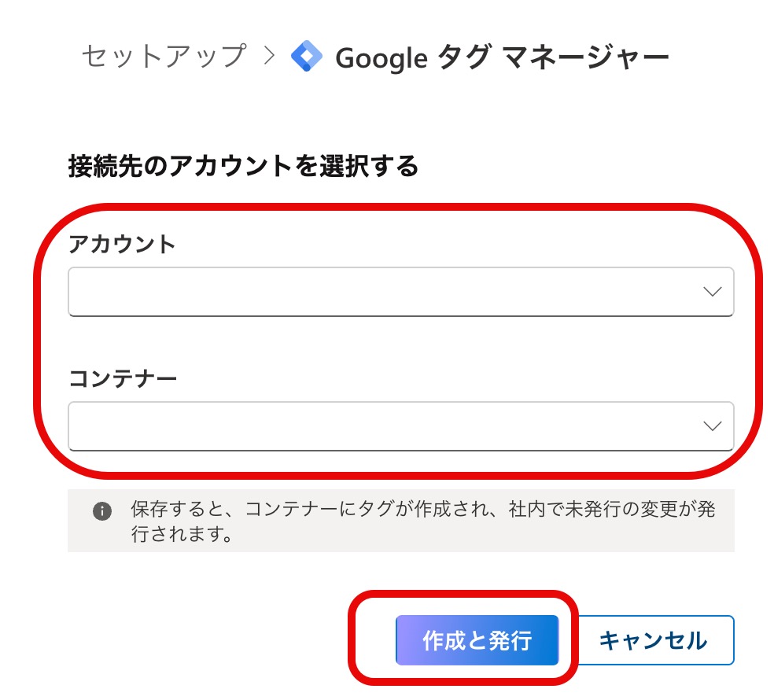The image size is (774, 700).
Task: Click the chevron arrow in the コンテナー field
Action: (x=712, y=426)
